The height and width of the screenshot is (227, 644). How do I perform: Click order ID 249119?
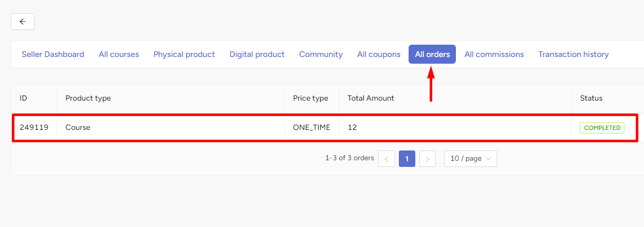pos(34,127)
